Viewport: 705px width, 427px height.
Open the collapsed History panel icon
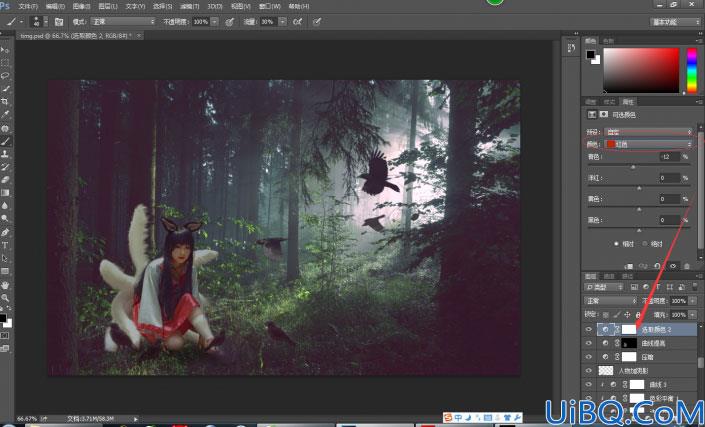point(571,48)
